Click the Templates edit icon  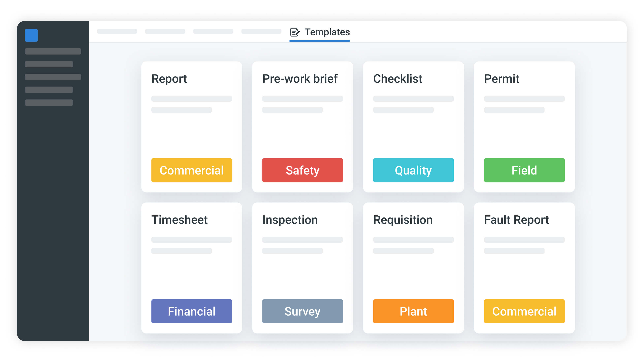tap(294, 32)
